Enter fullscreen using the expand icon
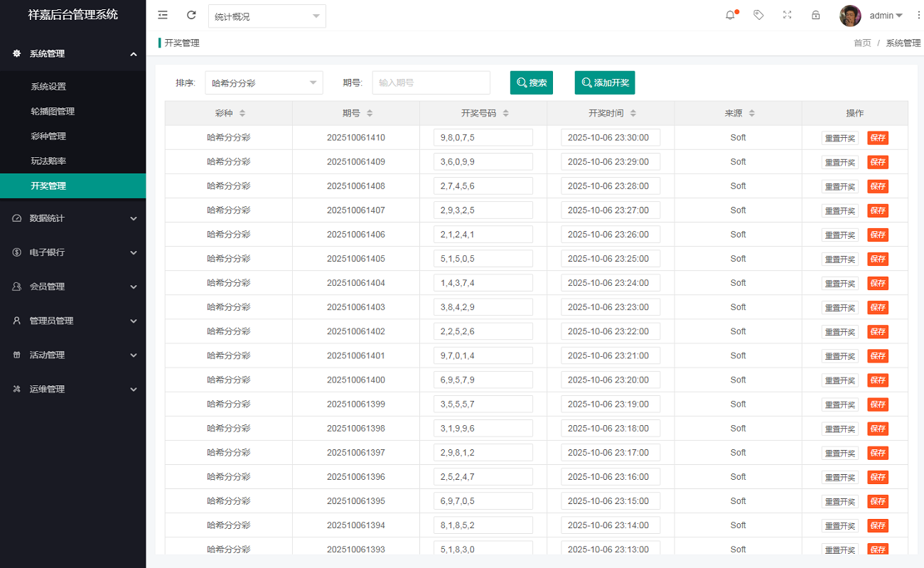Viewport: 924px width, 568px height. tap(787, 15)
